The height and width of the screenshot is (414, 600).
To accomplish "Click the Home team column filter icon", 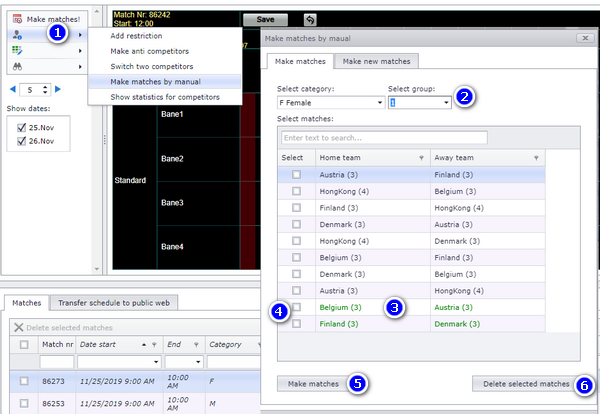I will 421,158.
